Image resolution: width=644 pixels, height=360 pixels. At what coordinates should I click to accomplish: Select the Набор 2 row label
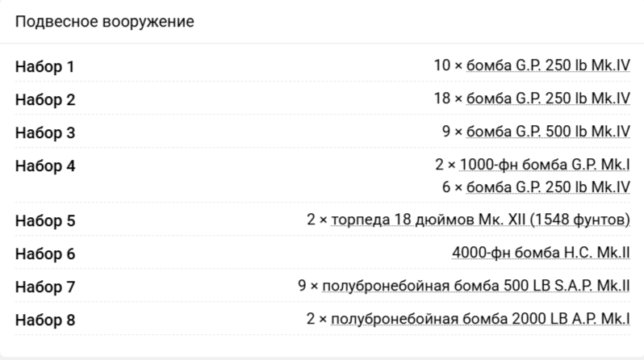pyautogui.click(x=44, y=100)
